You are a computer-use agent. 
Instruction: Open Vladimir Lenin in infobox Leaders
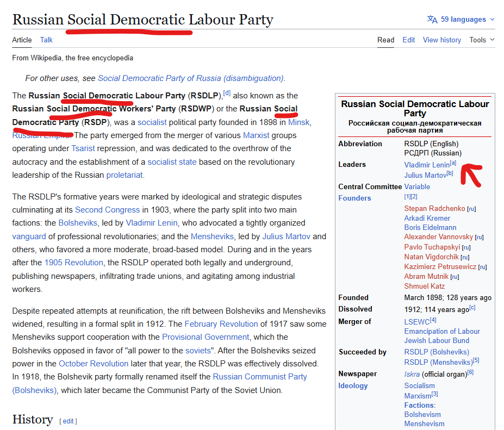tap(427, 165)
